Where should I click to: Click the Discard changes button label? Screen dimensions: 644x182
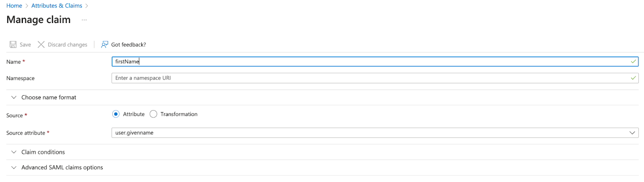point(68,45)
